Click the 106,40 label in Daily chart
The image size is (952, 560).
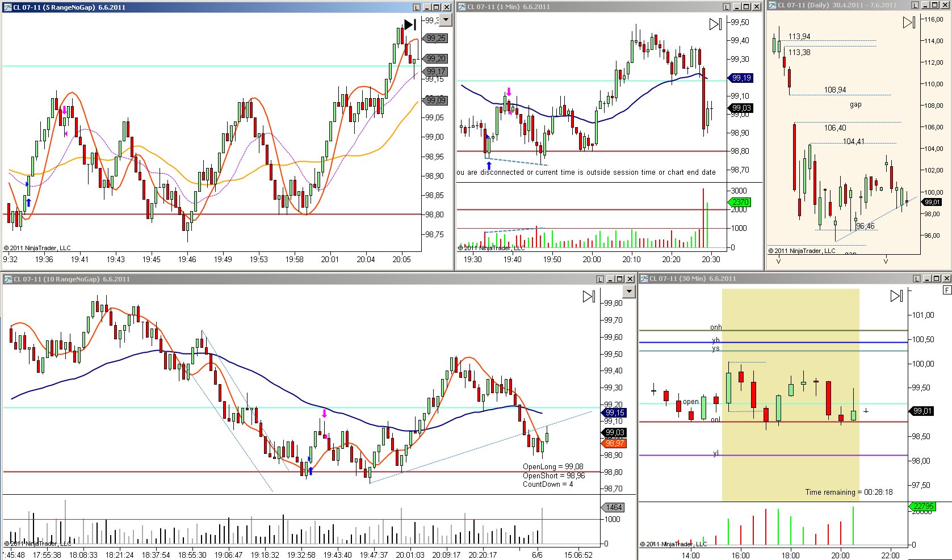click(x=835, y=128)
